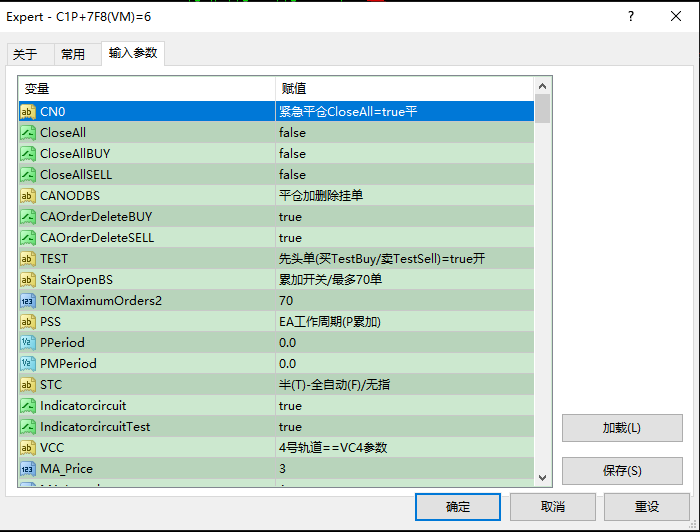700x532 pixels.
Task: Select the 0.0 value of PPeriod
Action: 288,342
